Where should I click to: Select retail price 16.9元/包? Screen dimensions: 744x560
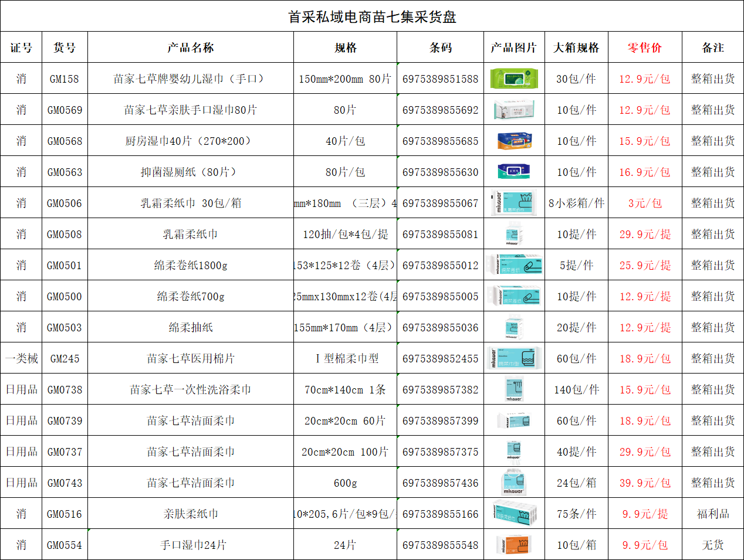645,172
